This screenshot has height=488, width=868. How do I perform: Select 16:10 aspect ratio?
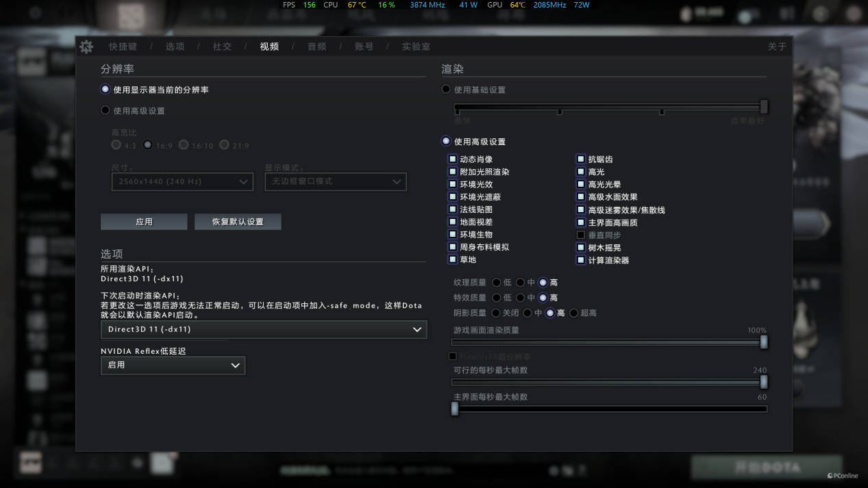pos(184,145)
